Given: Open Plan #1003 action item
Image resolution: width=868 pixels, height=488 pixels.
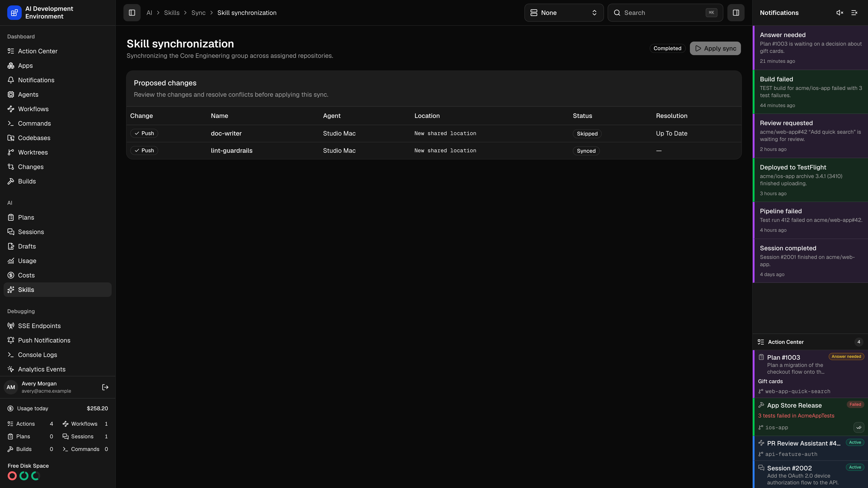Looking at the screenshot, I should click(x=810, y=374).
